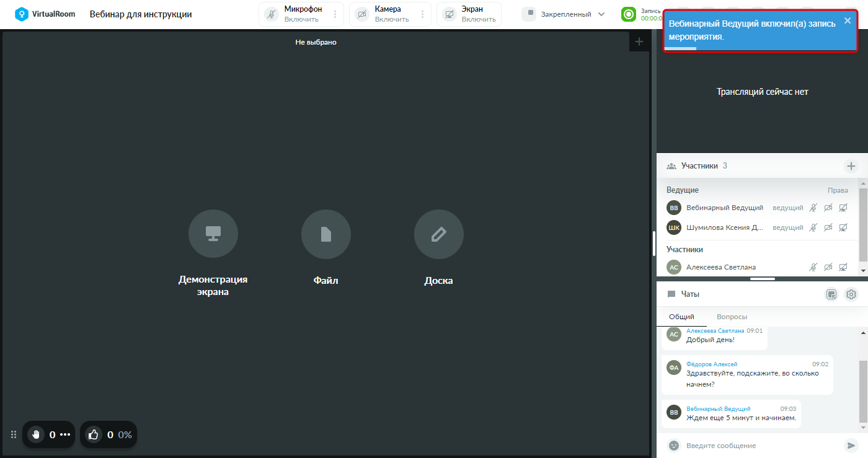Click the thumbs-up reaction icon
The height and width of the screenshot is (458, 868).
[x=94, y=434]
